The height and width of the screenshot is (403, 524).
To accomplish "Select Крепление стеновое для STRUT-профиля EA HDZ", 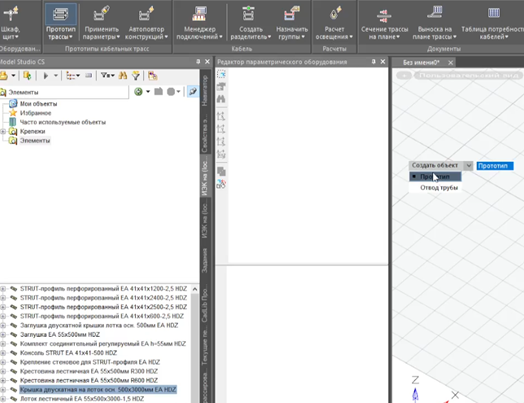I will [x=90, y=362].
